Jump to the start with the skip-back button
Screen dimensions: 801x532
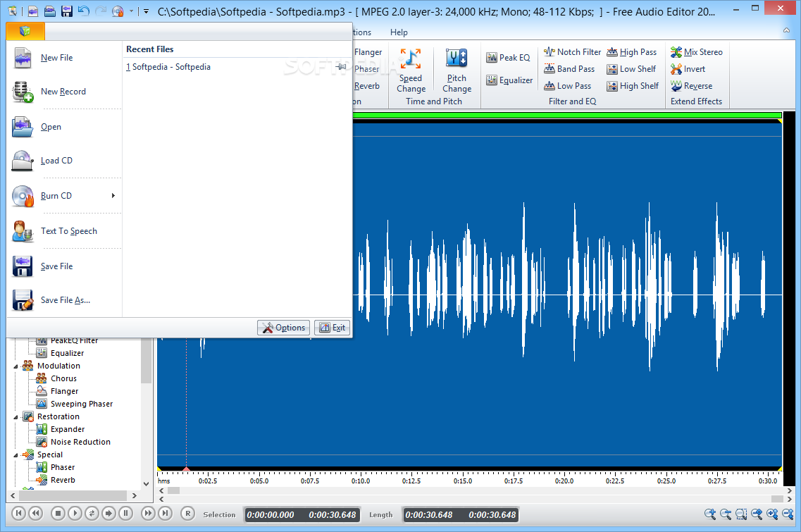pyautogui.click(x=18, y=514)
